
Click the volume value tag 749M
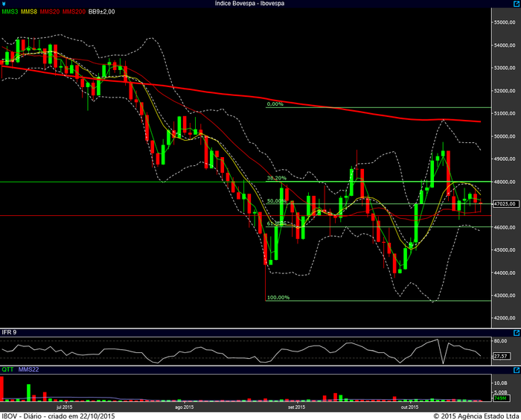[500, 398]
